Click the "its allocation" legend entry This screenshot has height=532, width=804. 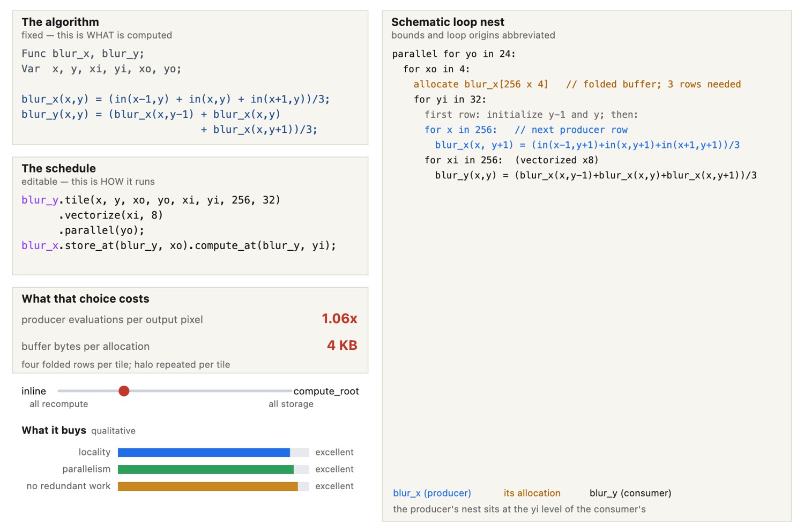532,493
